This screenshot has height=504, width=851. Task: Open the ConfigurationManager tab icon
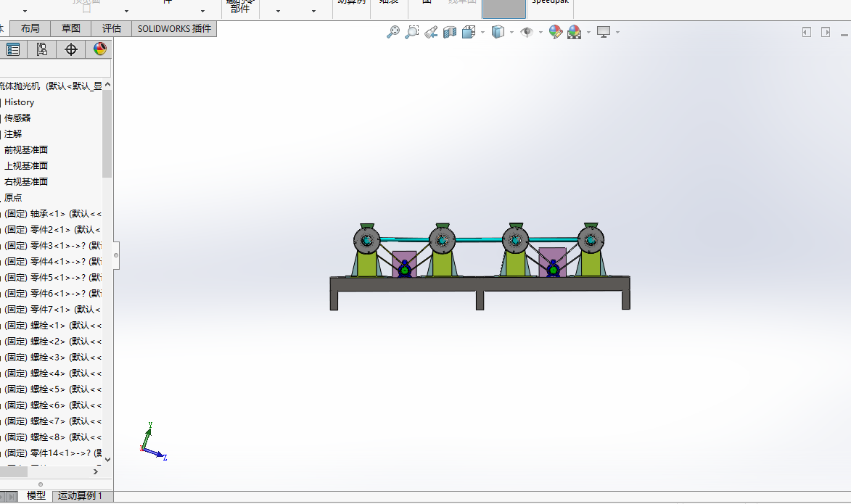tap(42, 49)
